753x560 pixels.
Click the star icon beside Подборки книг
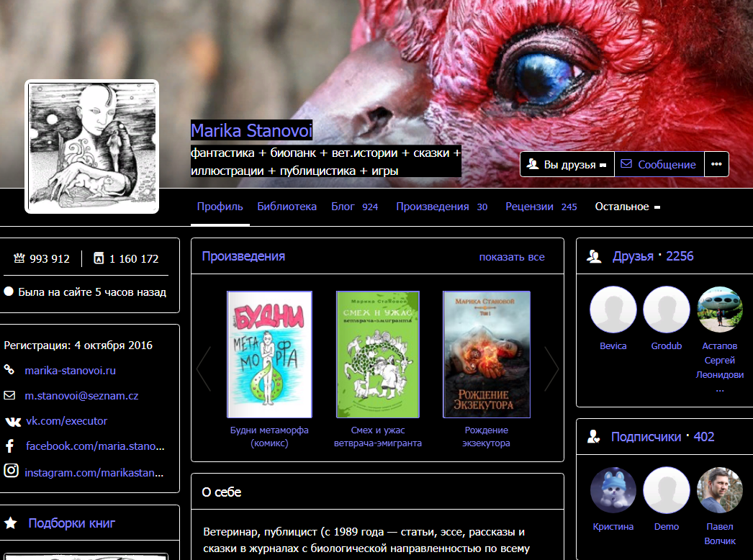click(11, 523)
